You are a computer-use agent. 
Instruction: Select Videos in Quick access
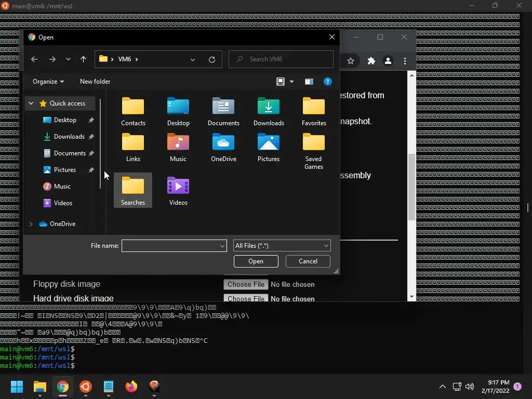pyautogui.click(x=63, y=203)
